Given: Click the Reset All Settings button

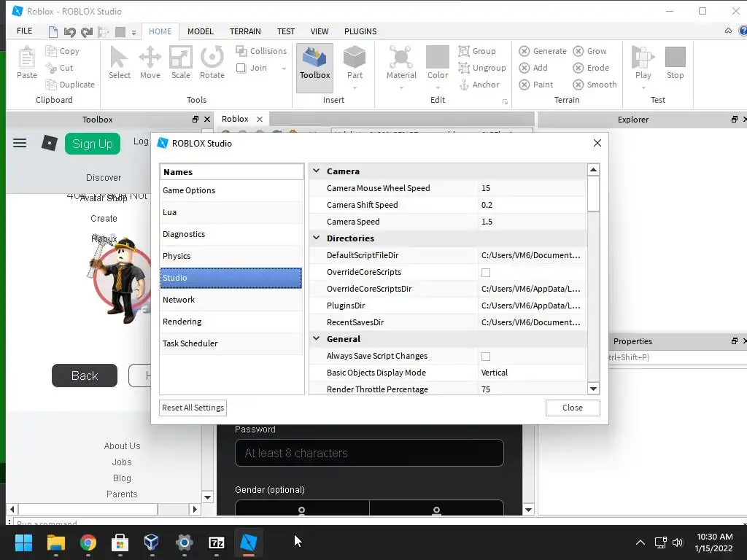Looking at the screenshot, I should [x=193, y=408].
